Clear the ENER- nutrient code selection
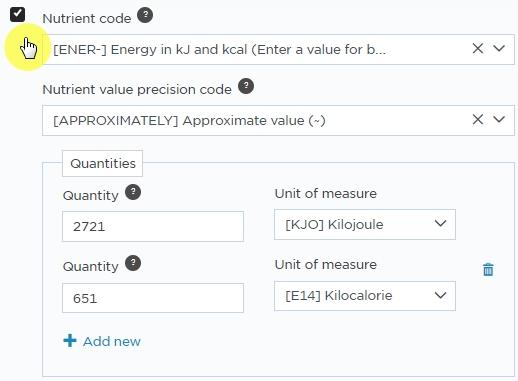Viewport: 518px width, 381px height. (x=478, y=49)
